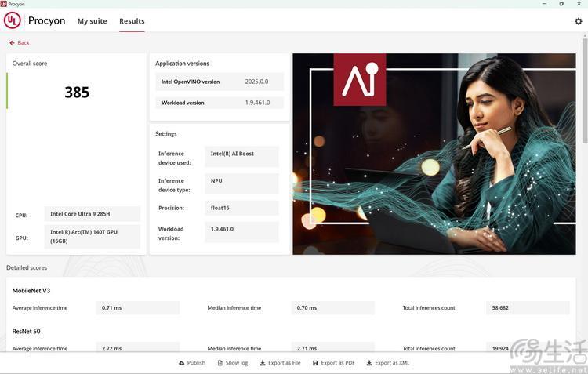This screenshot has height=374, width=588.
Task: Click the Export as XML download icon
Action: click(x=369, y=363)
